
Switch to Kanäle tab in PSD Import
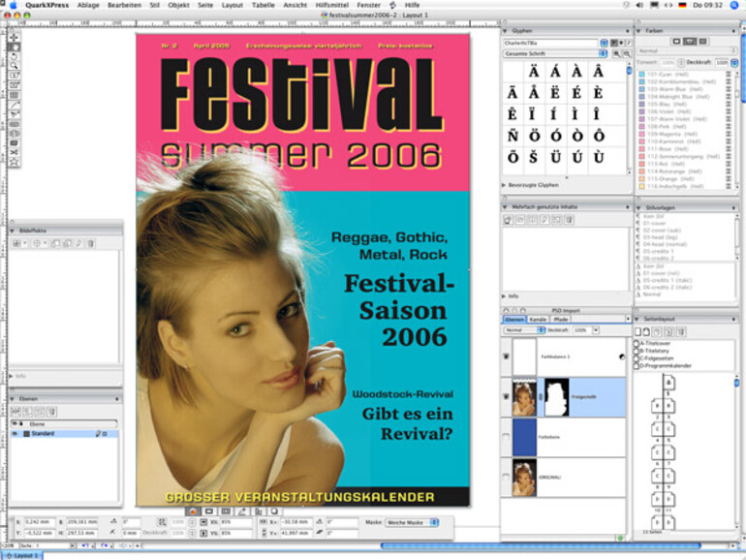[538, 320]
